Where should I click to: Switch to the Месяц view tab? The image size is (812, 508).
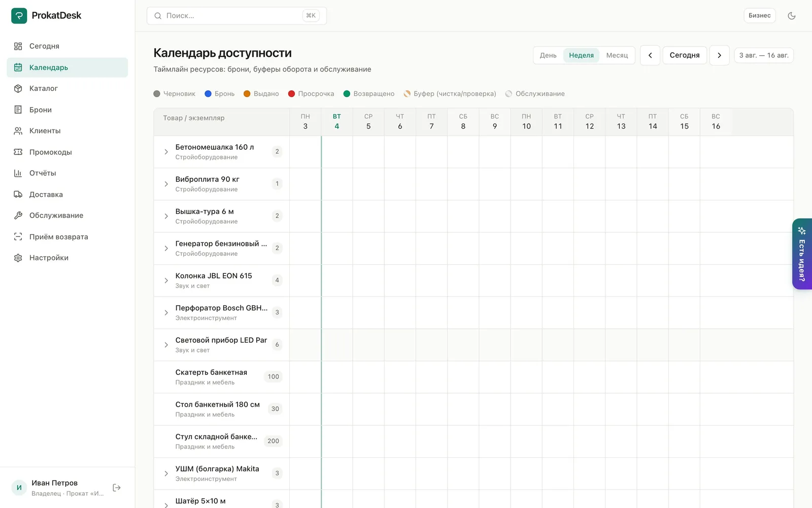pyautogui.click(x=617, y=55)
